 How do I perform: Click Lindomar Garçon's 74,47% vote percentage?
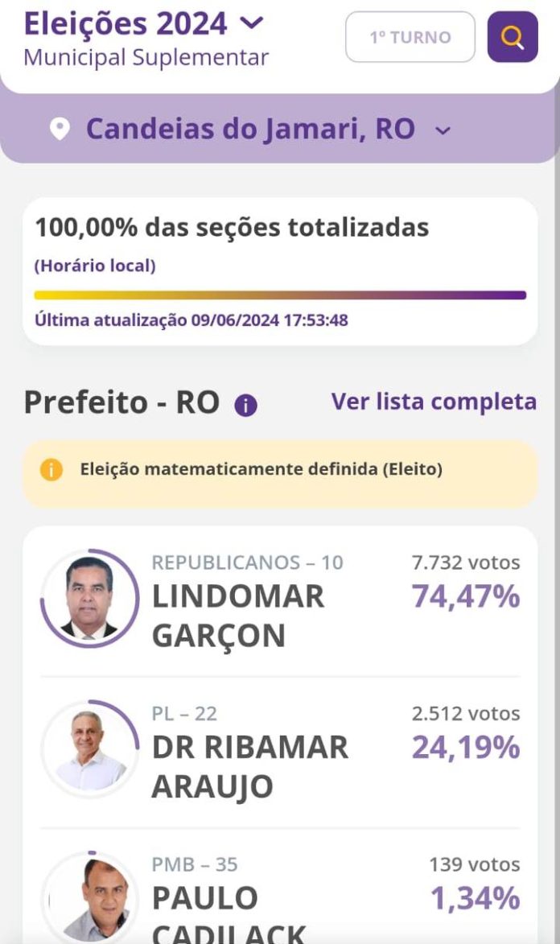[x=466, y=597]
